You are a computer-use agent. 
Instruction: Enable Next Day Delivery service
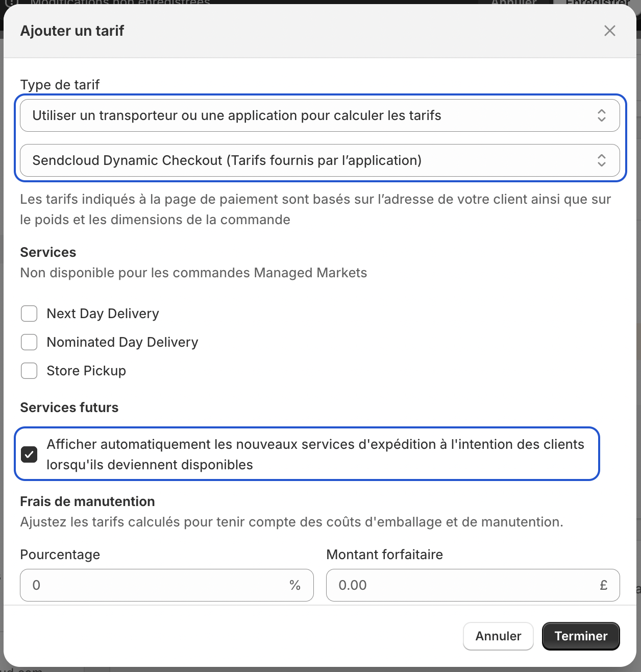coord(29,314)
